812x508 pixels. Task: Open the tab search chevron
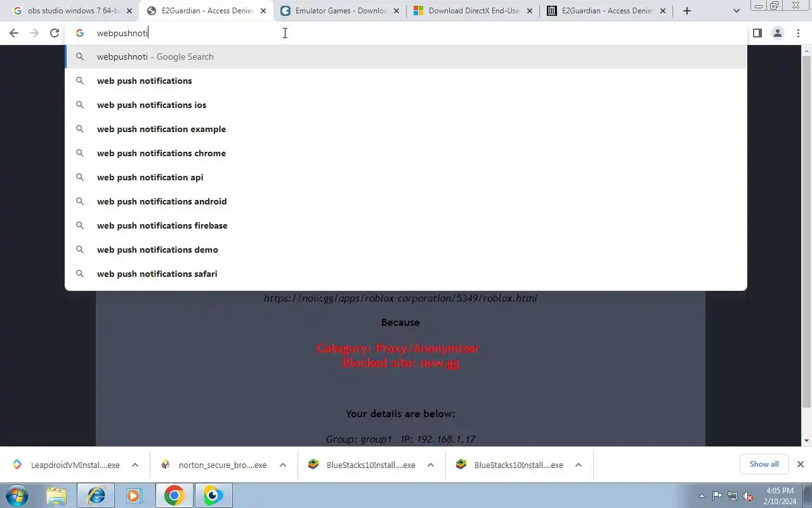coord(736,11)
